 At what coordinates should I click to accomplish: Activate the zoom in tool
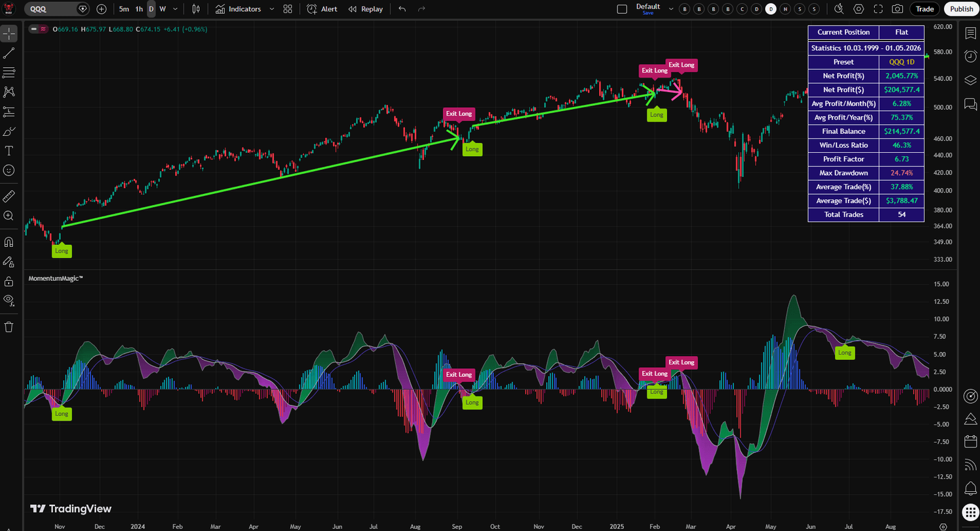9,216
